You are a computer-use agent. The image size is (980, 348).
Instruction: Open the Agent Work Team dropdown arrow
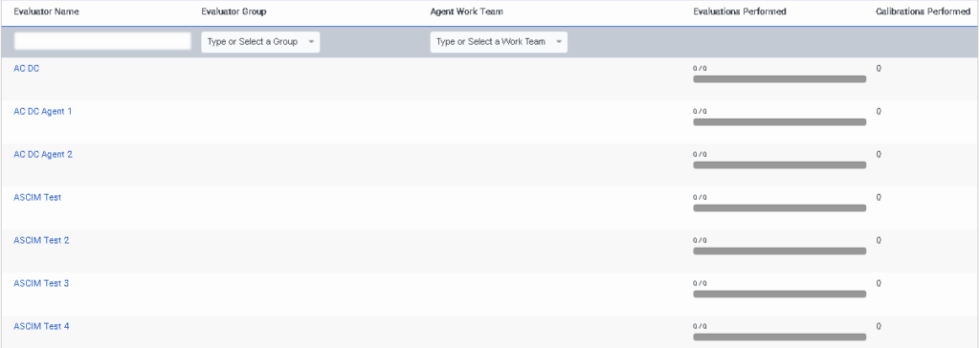[558, 42]
